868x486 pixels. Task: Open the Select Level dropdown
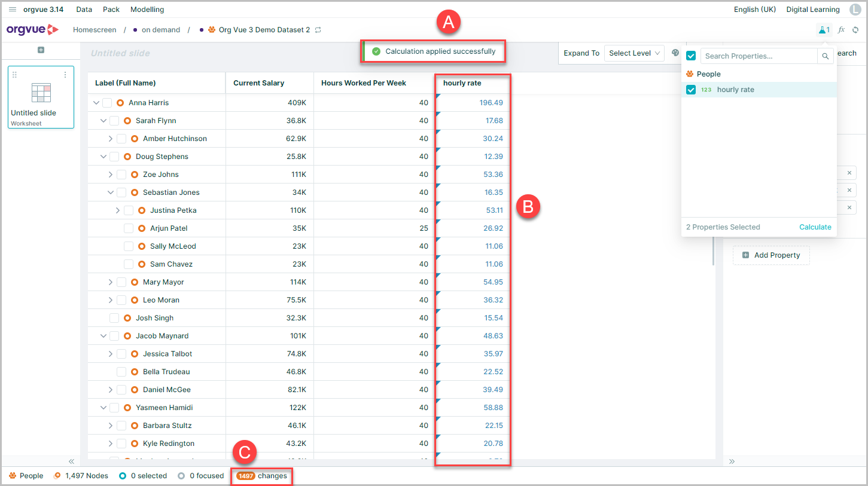point(634,53)
